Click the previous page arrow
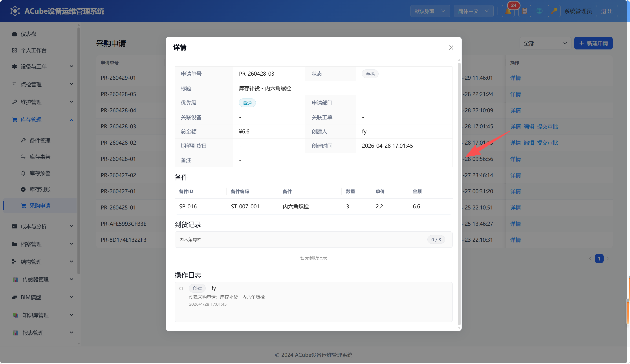This screenshot has width=630, height=364. coord(590,258)
